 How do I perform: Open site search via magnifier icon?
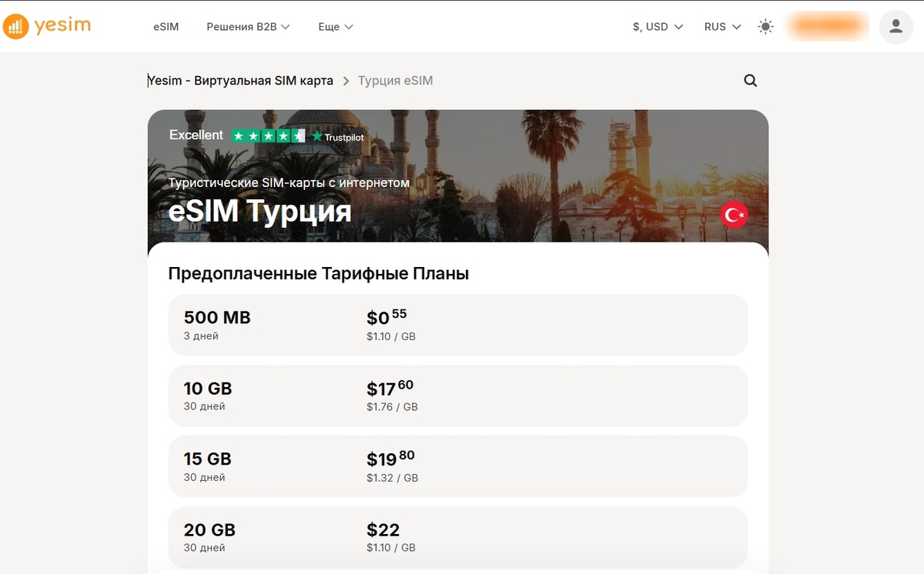click(x=750, y=80)
